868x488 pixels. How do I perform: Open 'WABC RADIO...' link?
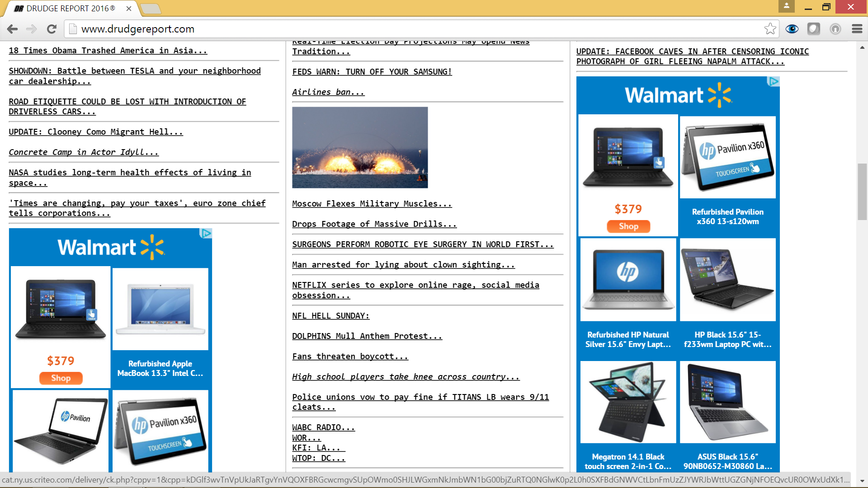coord(324,427)
